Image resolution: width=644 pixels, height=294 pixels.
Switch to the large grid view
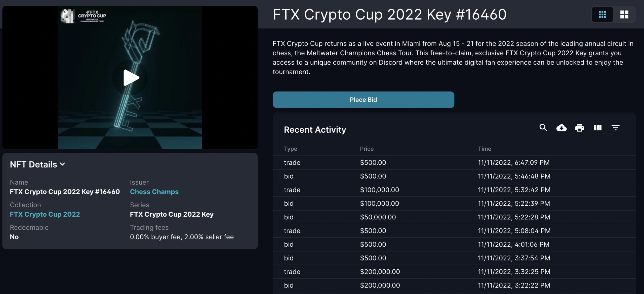tap(624, 14)
